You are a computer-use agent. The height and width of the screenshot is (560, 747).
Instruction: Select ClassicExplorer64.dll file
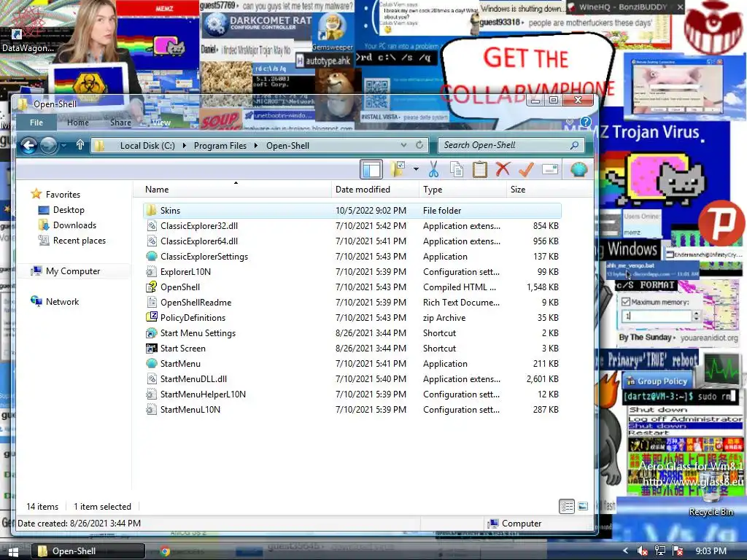352,241
